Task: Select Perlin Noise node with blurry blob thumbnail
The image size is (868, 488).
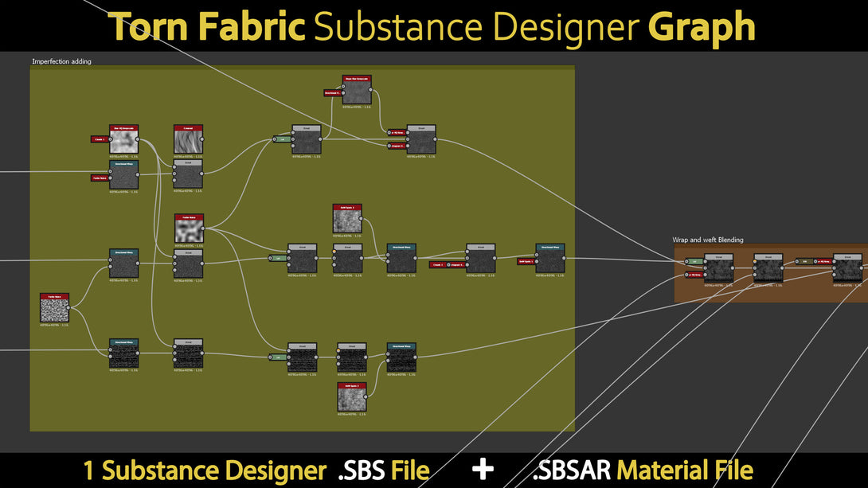Action: coord(189,228)
